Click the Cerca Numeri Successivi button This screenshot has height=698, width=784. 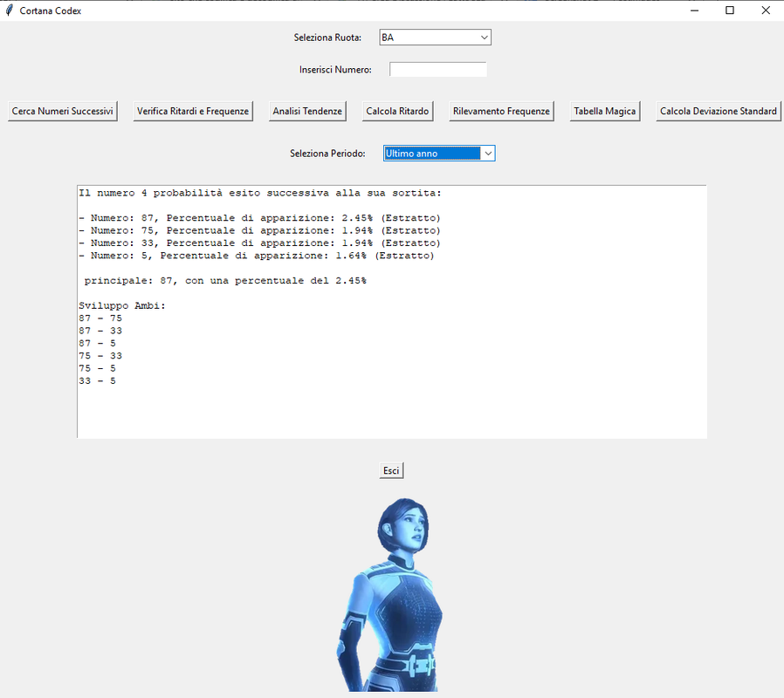(x=63, y=111)
